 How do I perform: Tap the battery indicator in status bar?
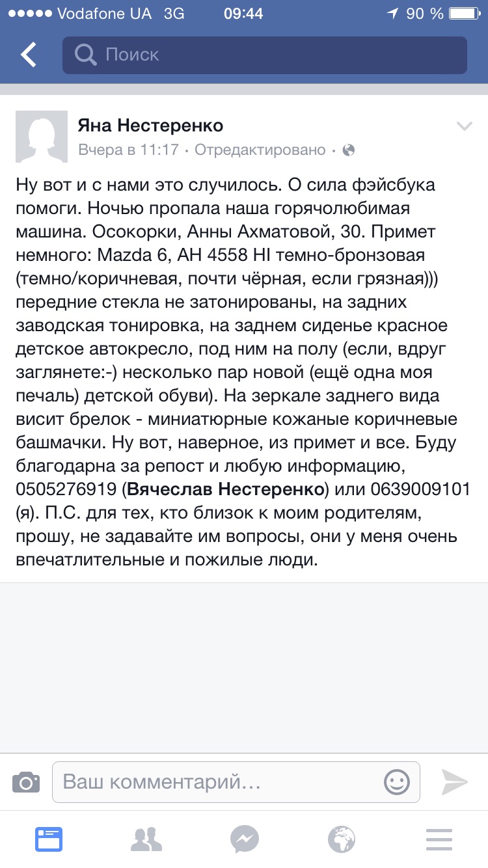(x=467, y=13)
